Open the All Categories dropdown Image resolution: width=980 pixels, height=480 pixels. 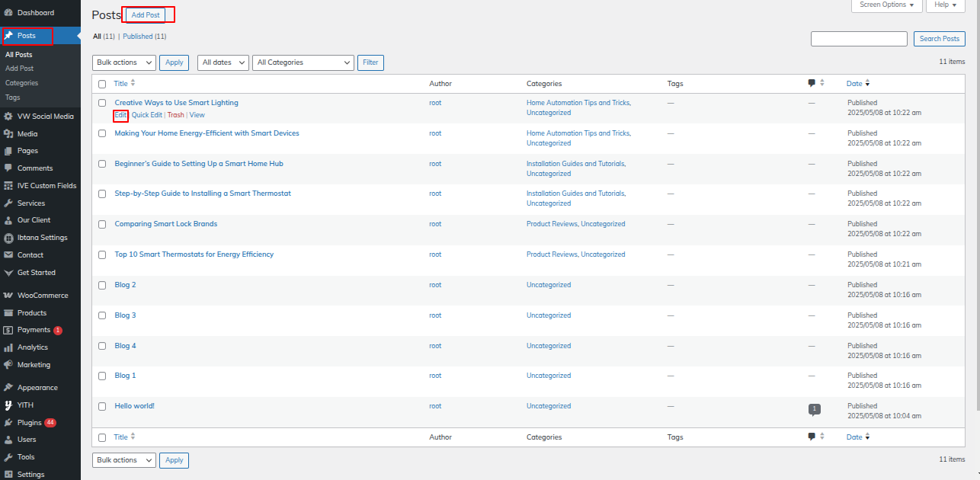coord(304,62)
